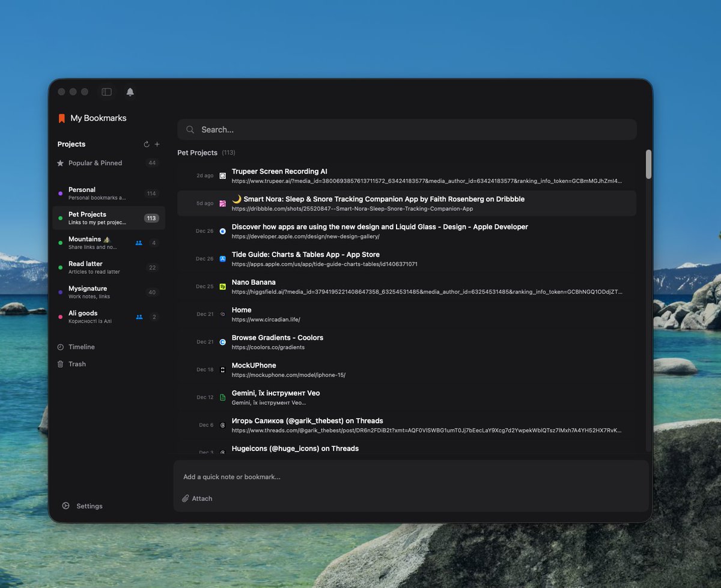The width and height of the screenshot is (721, 588).
Task: Click the Attach button
Action: coord(197,499)
